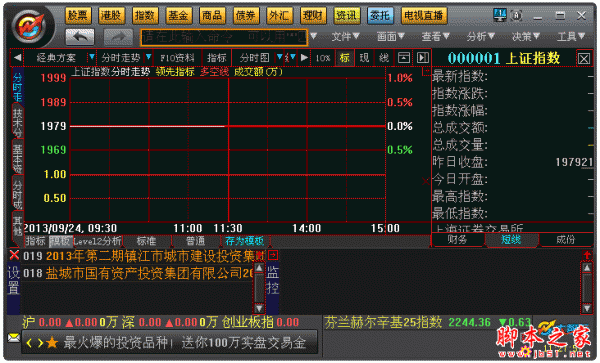Click the red up arrow at right panel top

(587, 255)
